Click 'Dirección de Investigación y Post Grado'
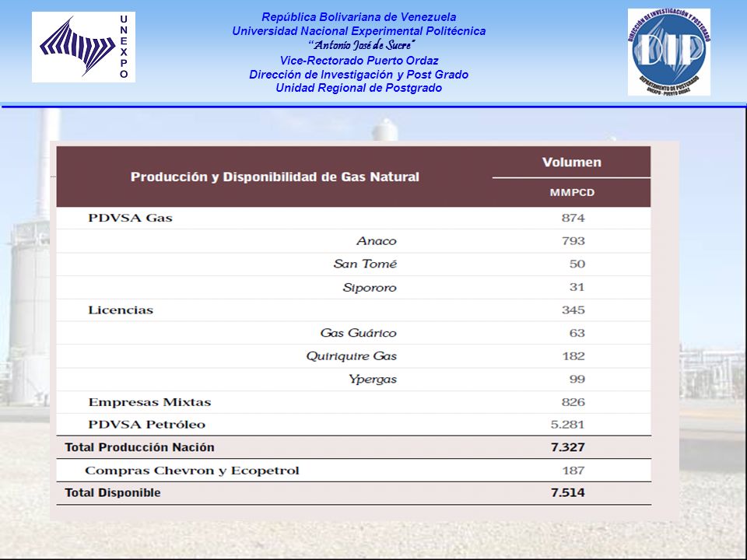Image resolution: width=747 pixels, height=560 pixels. click(x=359, y=75)
